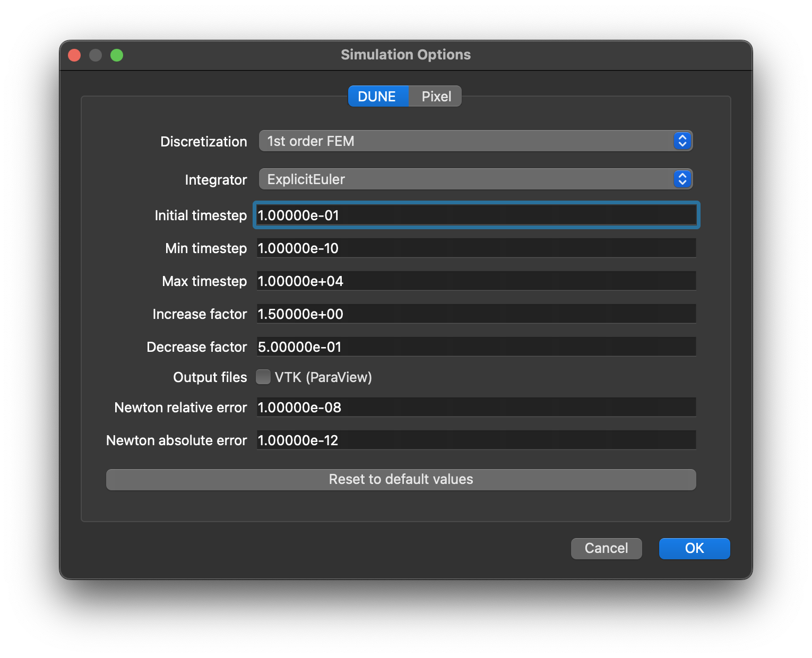This screenshot has height=658, width=812.
Task: Close the Simulation Options window
Action: (74, 55)
